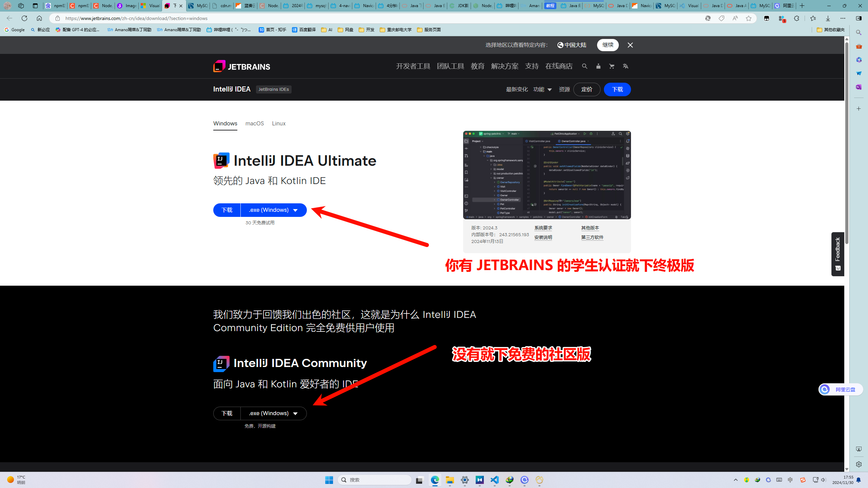Viewport: 868px width, 488px height.
Task: Open the 系统要求 link
Action: coord(543,228)
